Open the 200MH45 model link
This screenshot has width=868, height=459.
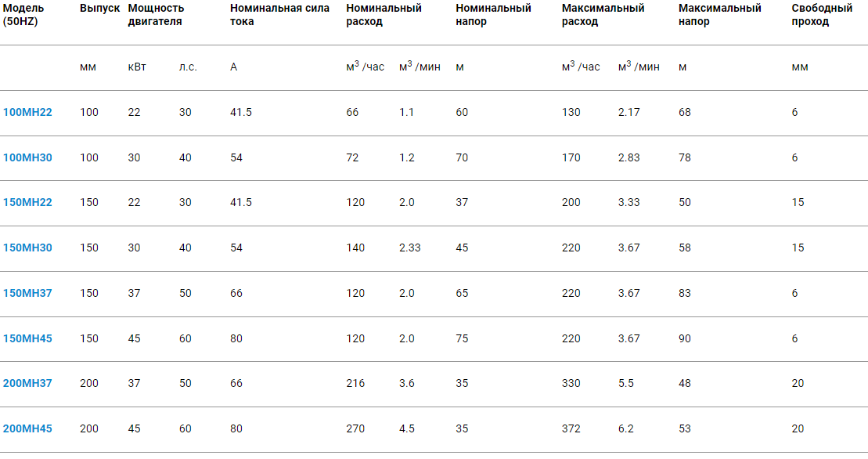(27, 429)
